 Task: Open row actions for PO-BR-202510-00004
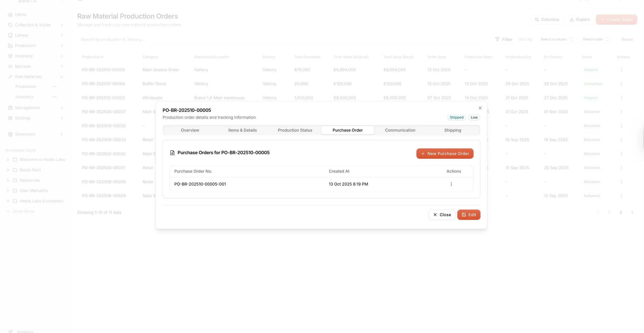point(621,84)
